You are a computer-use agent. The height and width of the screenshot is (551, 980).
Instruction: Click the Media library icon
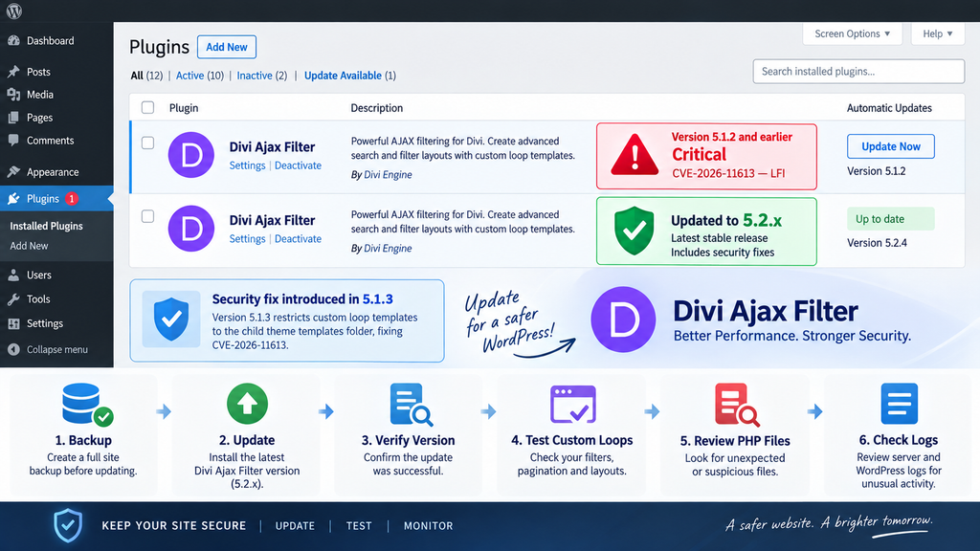coord(13,95)
